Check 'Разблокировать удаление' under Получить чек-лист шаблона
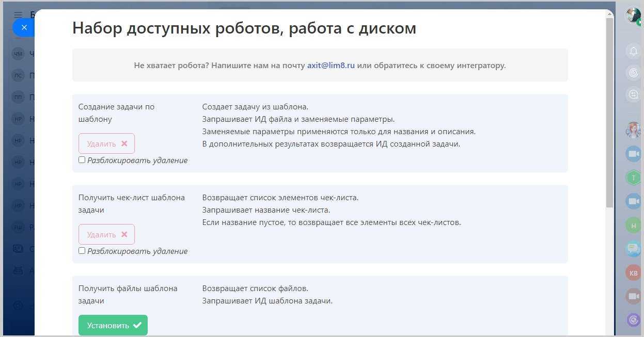Viewport: 644px width, 337px height. pyautogui.click(x=82, y=251)
